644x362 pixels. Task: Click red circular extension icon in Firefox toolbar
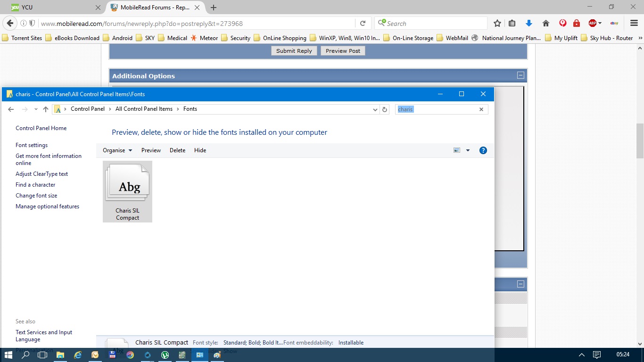pos(563,23)
